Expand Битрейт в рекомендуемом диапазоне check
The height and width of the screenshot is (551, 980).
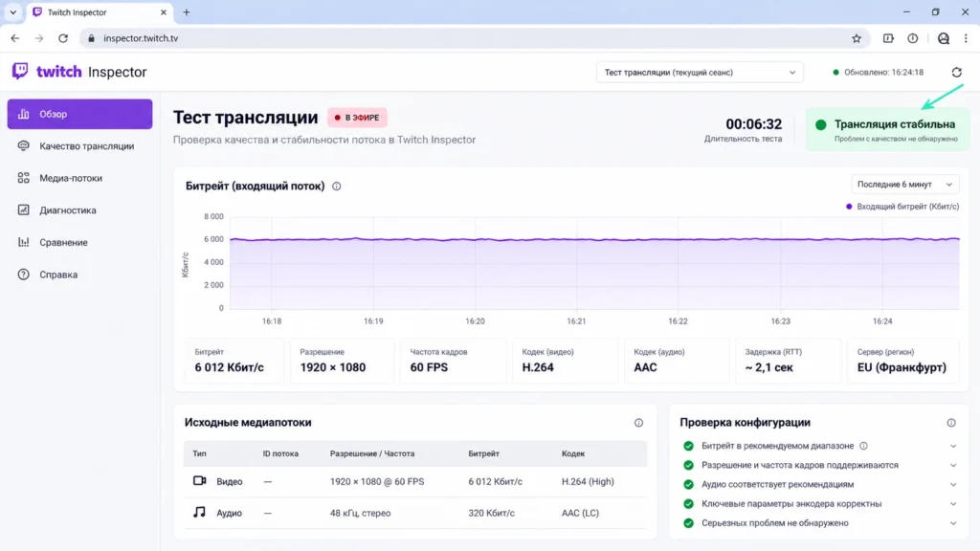pos(952,446)
